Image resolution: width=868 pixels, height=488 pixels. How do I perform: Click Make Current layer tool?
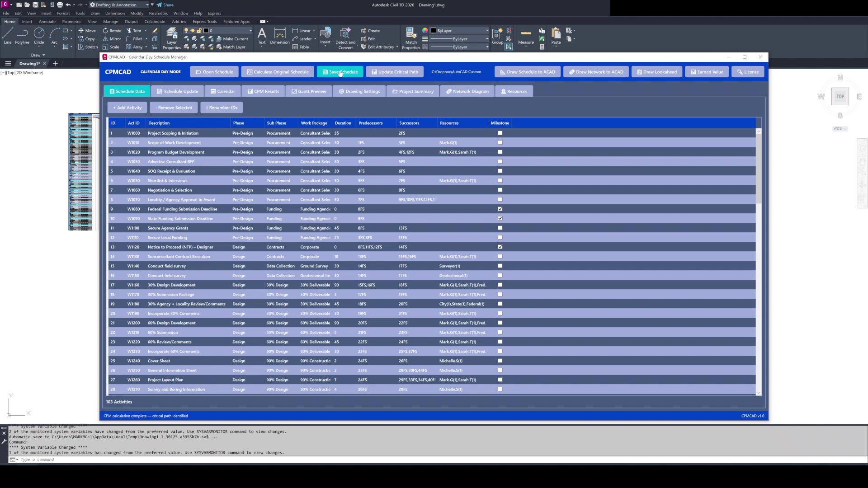232,39
